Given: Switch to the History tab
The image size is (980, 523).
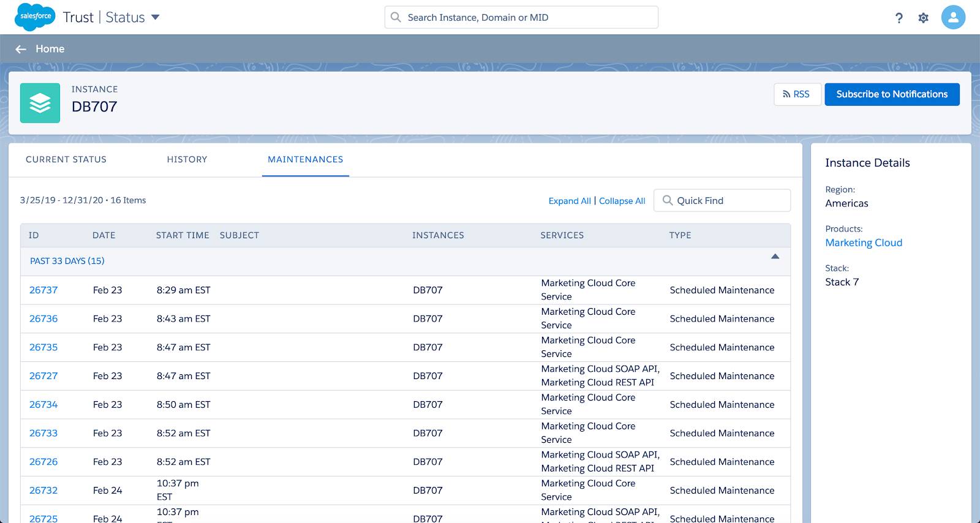Looking at the screenshot, I should (x=187, y=159).
